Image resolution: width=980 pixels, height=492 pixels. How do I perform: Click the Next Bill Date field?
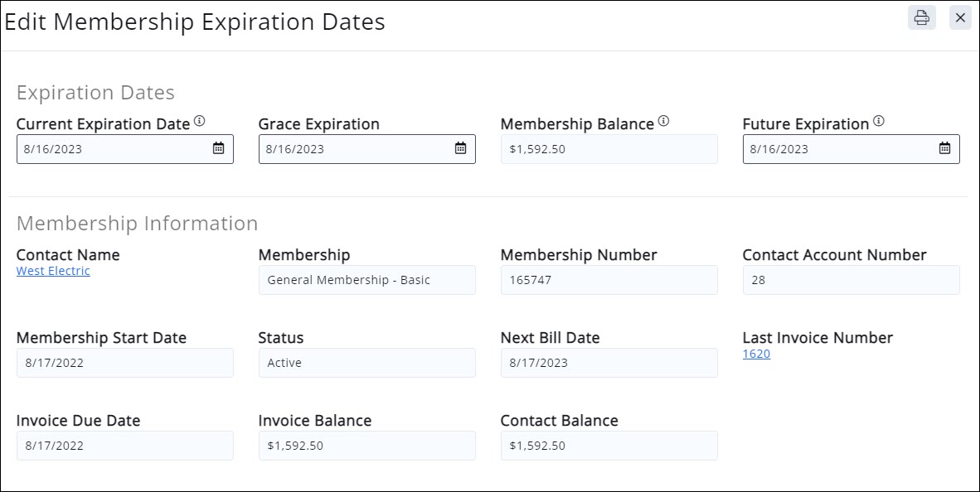click(x=609, y=363)
